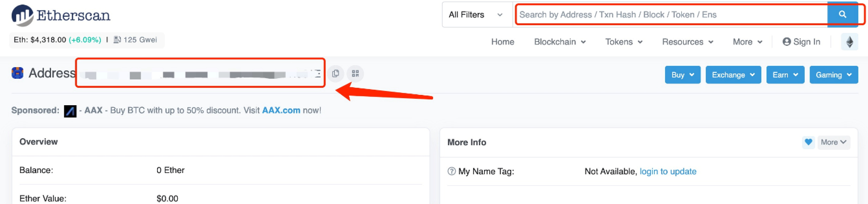Click Sign In
The image size is (868, 204).
[801, 42]
